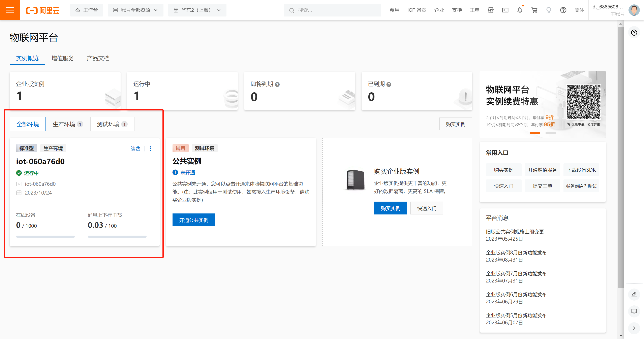This screenshot has width=644, height=339.
Task: Click 快速入门 in enterprise card
Action: click(x=427, y=208)
